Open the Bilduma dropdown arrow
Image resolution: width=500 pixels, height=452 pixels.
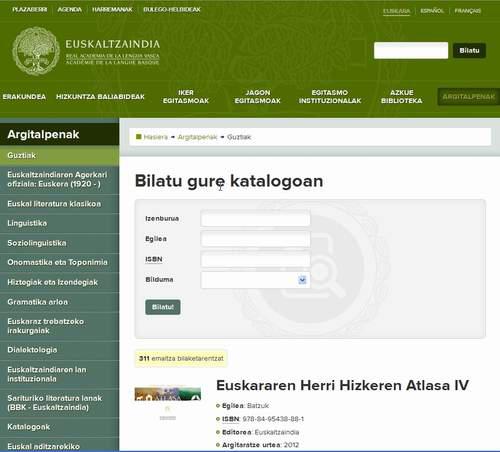coord(302,280)
